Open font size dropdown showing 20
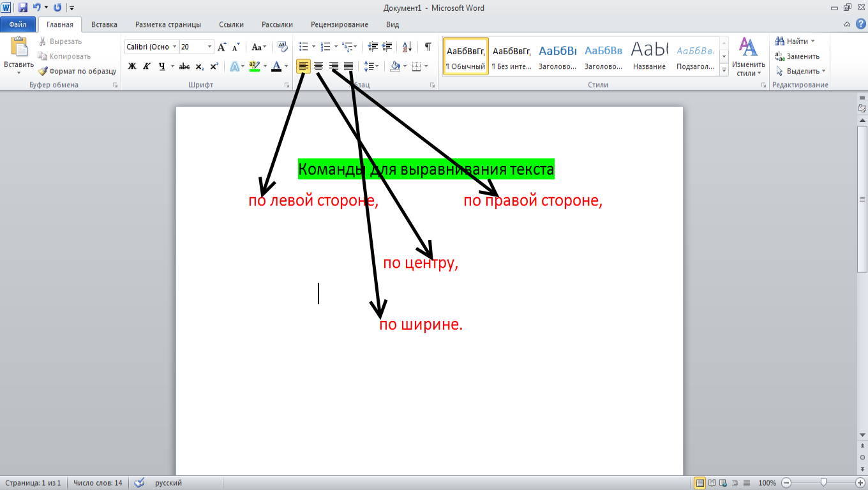The height and width of the screenshot is (490, 868). coord(210,47)
